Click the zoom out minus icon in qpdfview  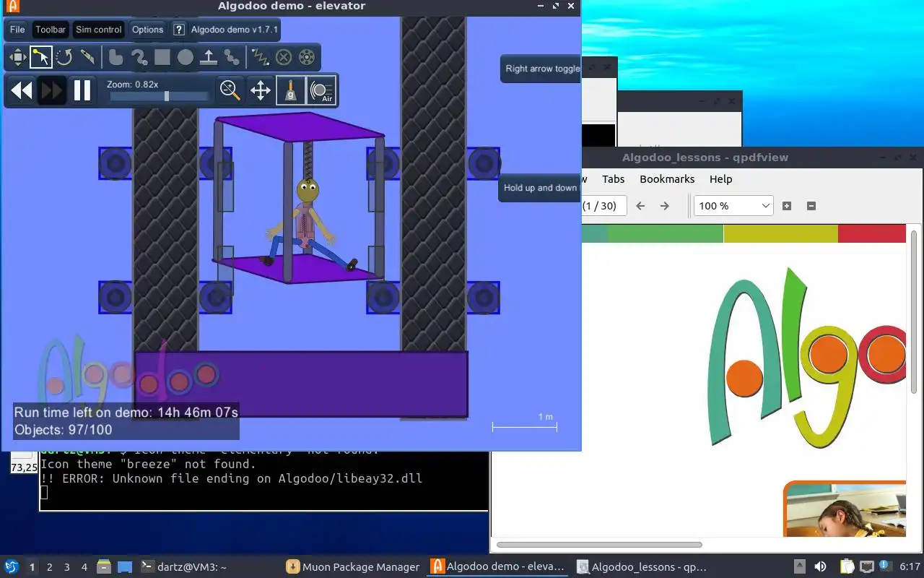coord(811,206)
